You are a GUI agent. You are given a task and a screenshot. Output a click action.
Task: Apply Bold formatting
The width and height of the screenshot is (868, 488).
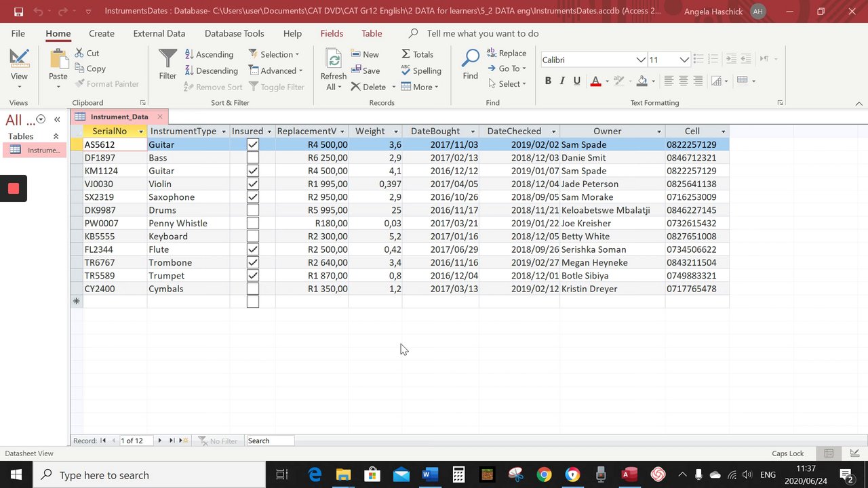click(548, 81)
